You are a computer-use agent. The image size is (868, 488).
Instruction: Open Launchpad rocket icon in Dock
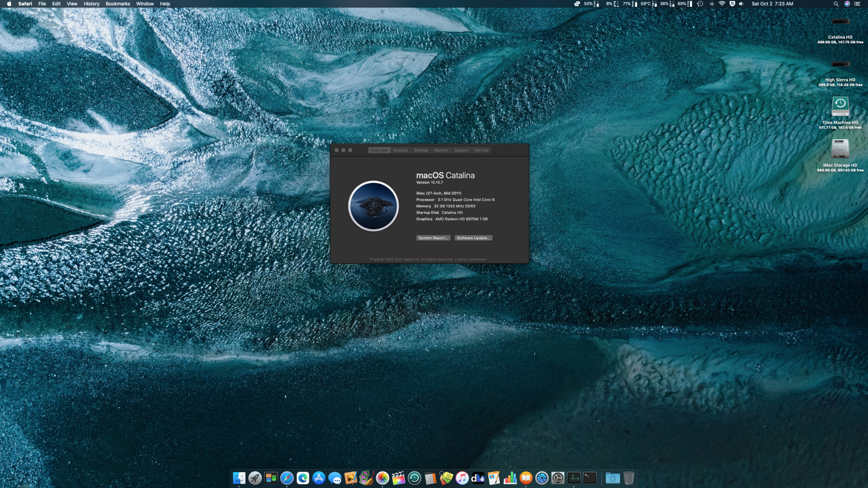click(x=255, y=478)
